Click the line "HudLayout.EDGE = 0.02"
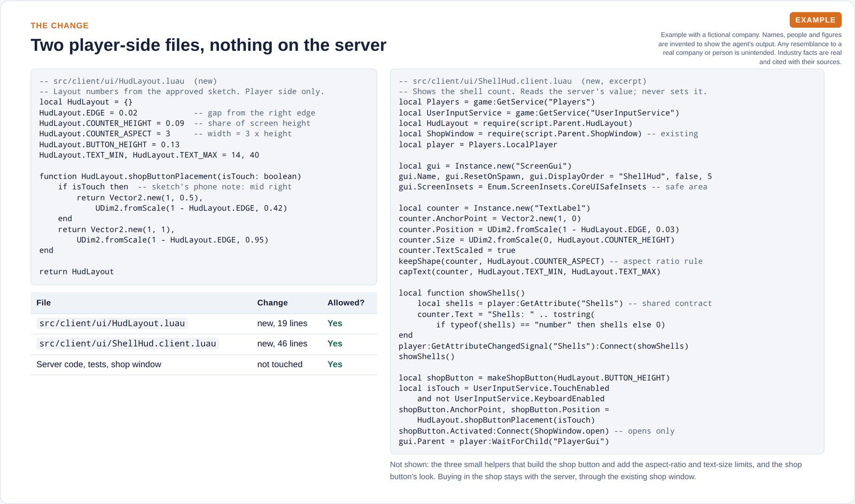 (x=88, y=113)
